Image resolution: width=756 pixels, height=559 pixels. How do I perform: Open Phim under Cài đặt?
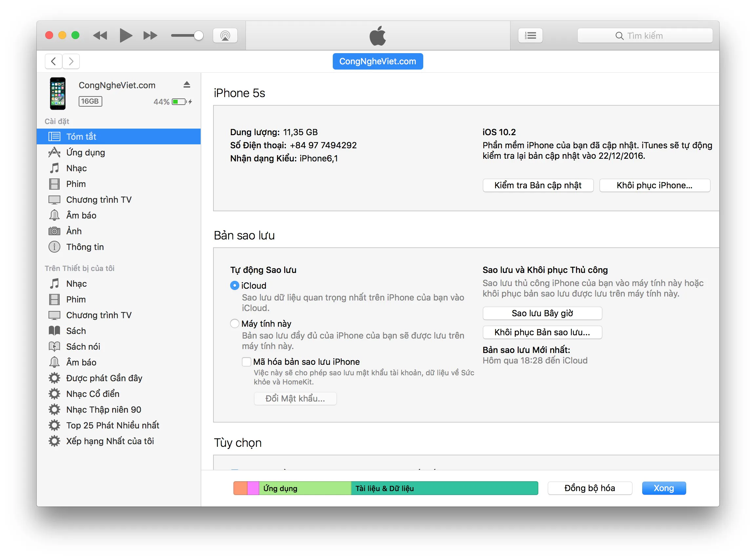119,184
